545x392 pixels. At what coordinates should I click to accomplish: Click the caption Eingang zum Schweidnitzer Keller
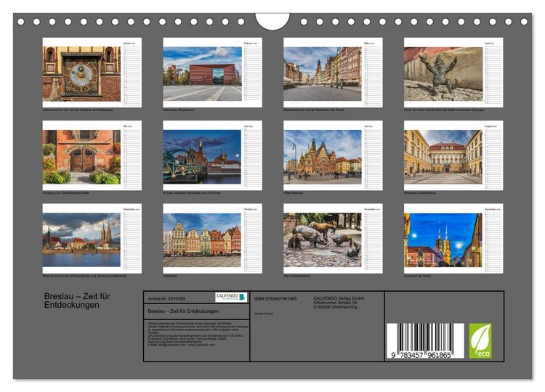click(66, 192)
